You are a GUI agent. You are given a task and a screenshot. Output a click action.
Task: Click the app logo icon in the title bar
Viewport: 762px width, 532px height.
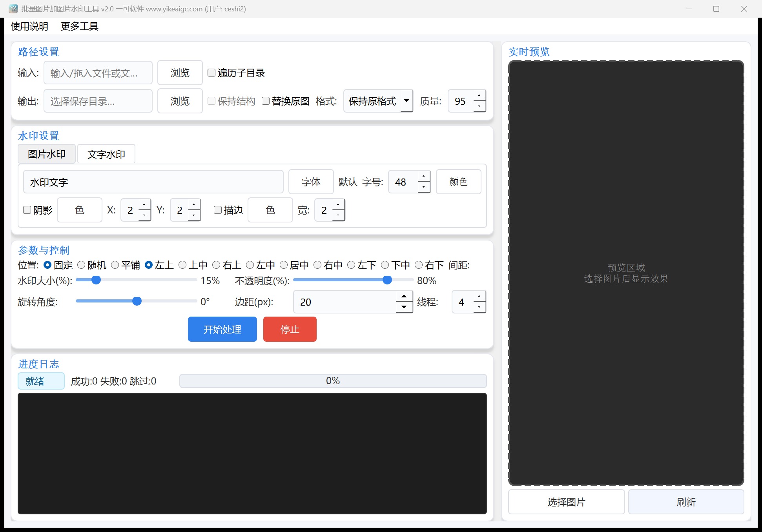coord(13,9)
